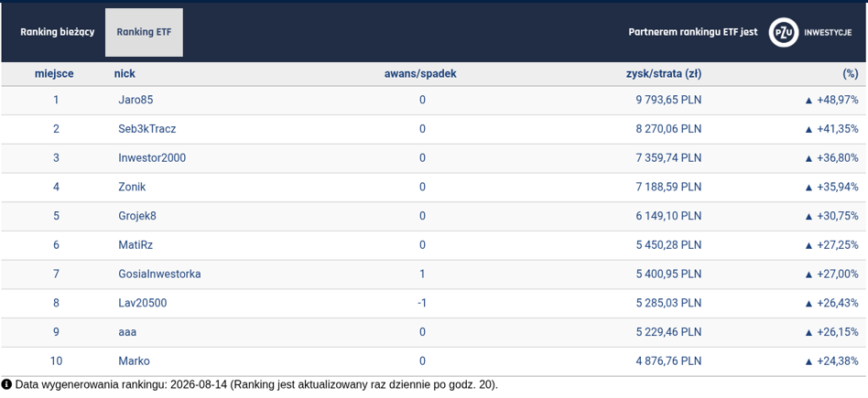Click the info icon before ranking date

coord(6,384)
